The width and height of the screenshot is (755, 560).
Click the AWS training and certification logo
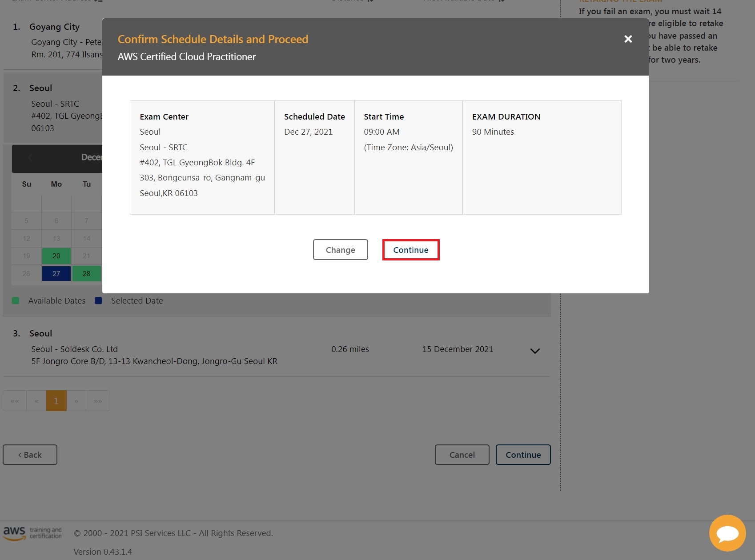point(32,533)
